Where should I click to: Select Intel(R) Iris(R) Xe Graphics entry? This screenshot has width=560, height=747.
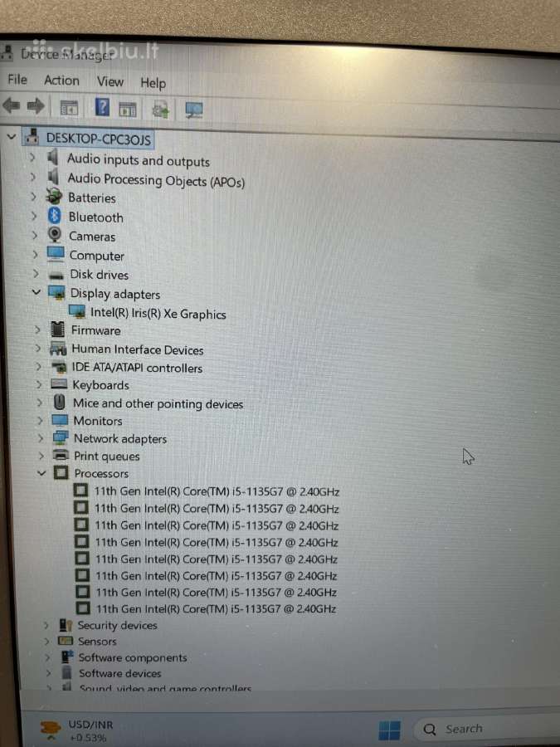pos(158,314)
